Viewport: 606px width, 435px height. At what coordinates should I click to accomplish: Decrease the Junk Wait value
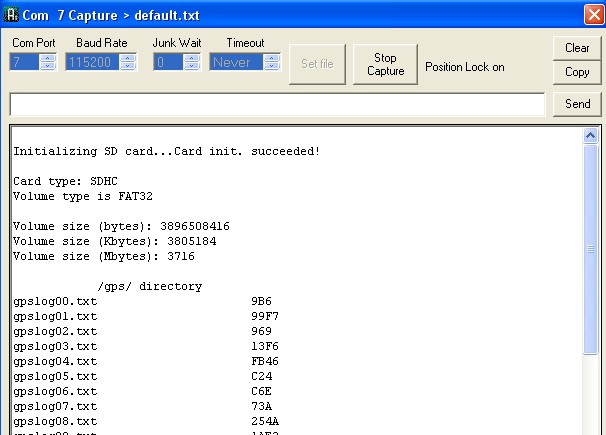point(192,66)
